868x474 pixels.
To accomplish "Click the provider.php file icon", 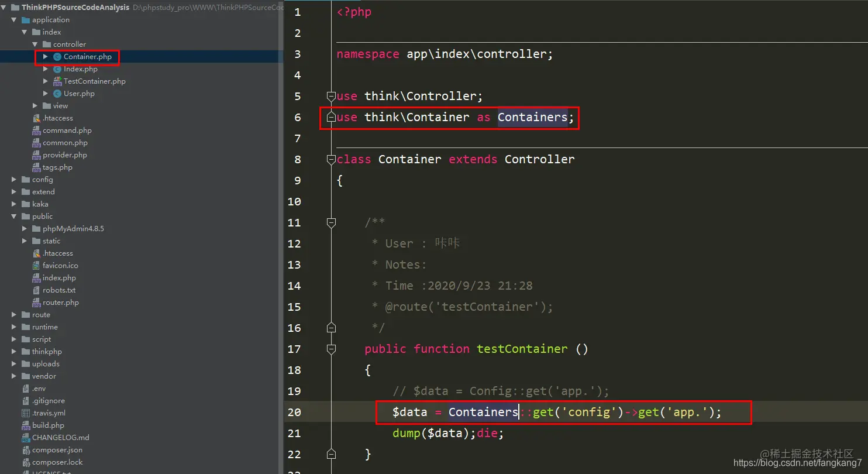I will tap(36, 155).
